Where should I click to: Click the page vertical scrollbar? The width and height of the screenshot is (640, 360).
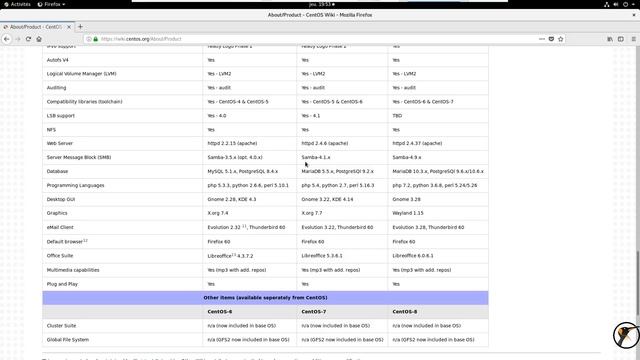click(x=637, y=282)
